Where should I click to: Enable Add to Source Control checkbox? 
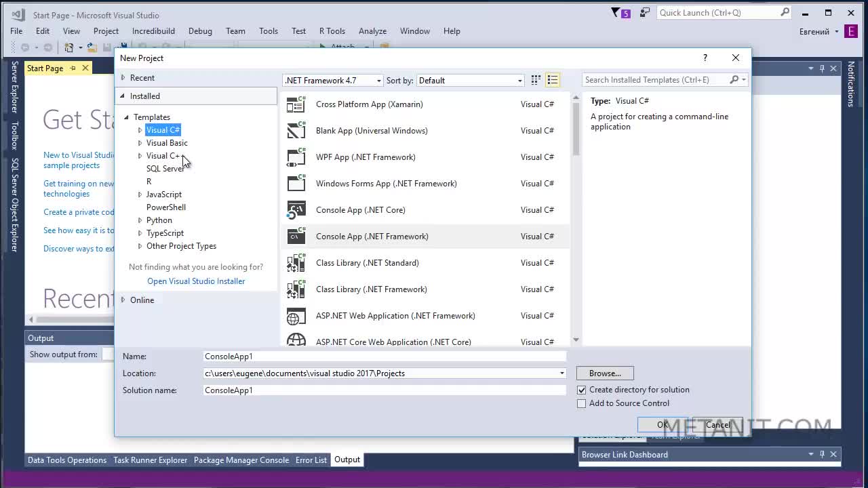581,404
